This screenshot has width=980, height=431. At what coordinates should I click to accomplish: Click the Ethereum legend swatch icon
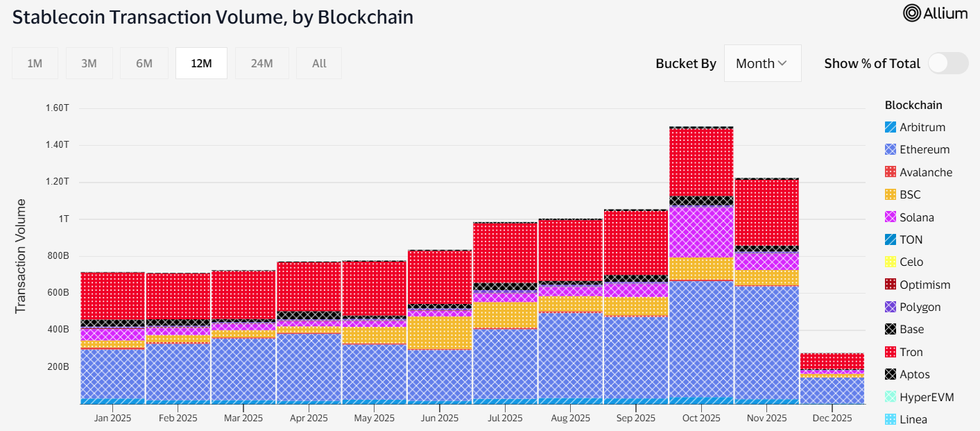pos(891,150)
